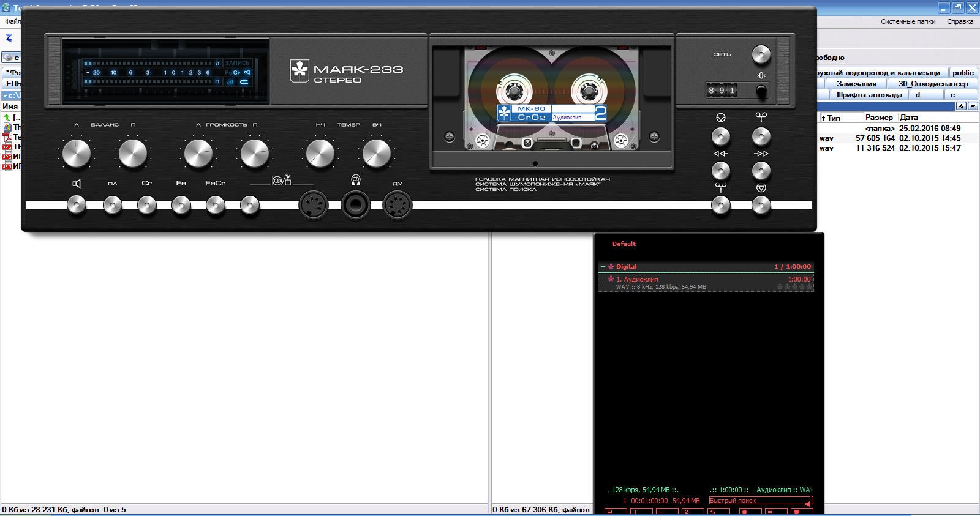The width and height of the screenshot is (980, 516).
Task: Open the Справка menu in Total Commander
Action: coord(960,21)
